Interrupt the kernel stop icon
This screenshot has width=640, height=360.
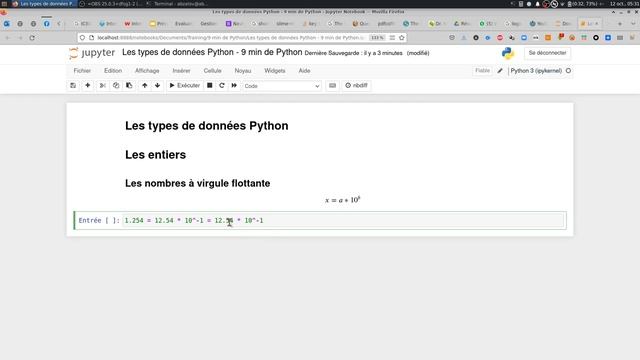coord(209,86)
